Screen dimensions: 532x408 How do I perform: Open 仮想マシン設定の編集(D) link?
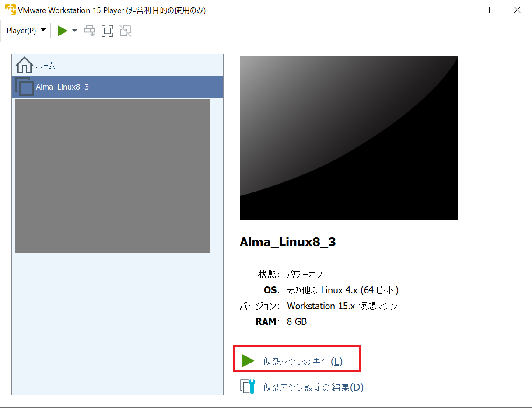pos(313,387)
